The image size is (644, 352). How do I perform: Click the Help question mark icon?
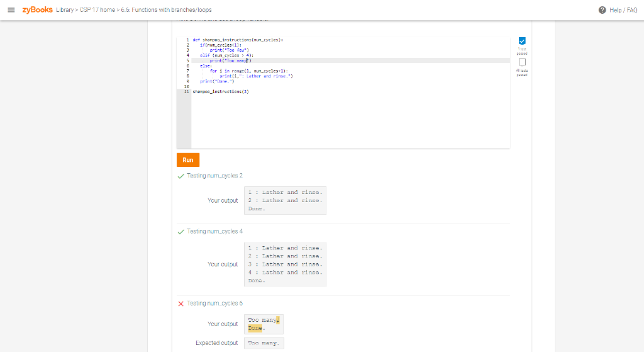click(602, 10)
